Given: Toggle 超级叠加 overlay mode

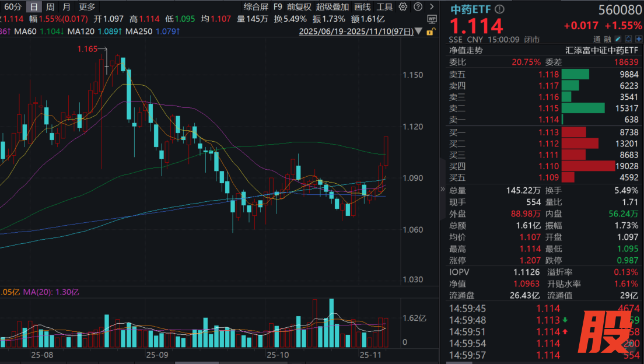Looking at the screenshot, I should pyautogui.click(x=332, y=7).
